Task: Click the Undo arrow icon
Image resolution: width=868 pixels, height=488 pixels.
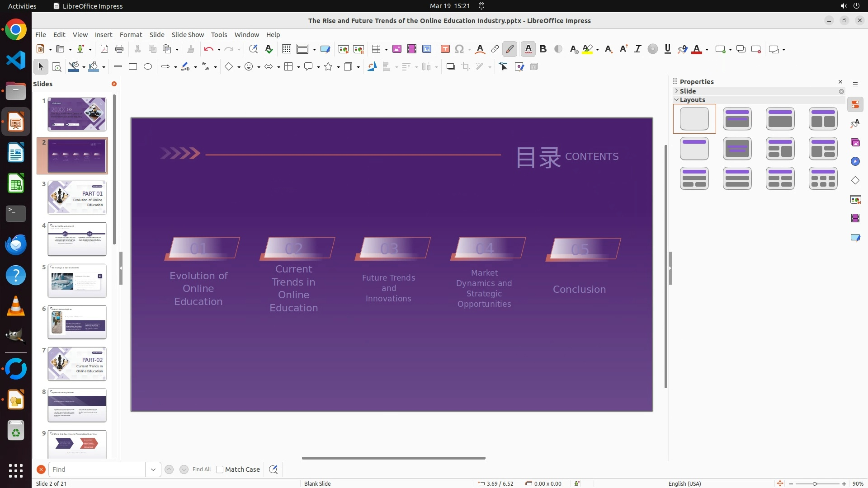Action: pos(208,49)
